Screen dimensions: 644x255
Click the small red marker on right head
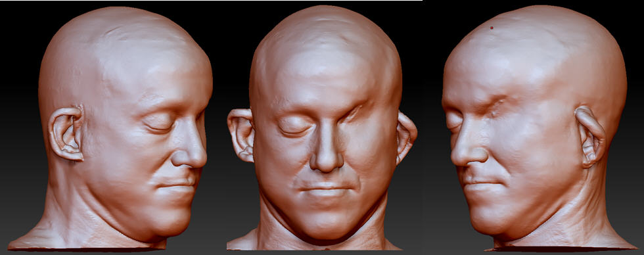click(492, 28)
